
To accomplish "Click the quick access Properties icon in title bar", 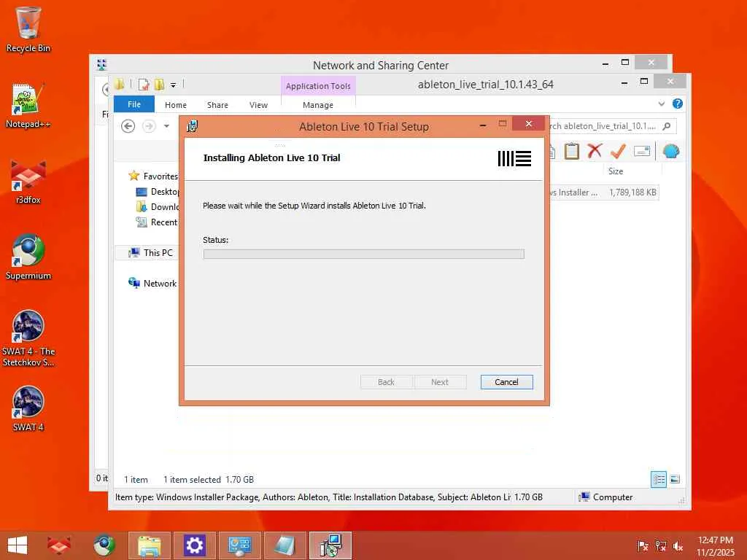I will (144, 85).
